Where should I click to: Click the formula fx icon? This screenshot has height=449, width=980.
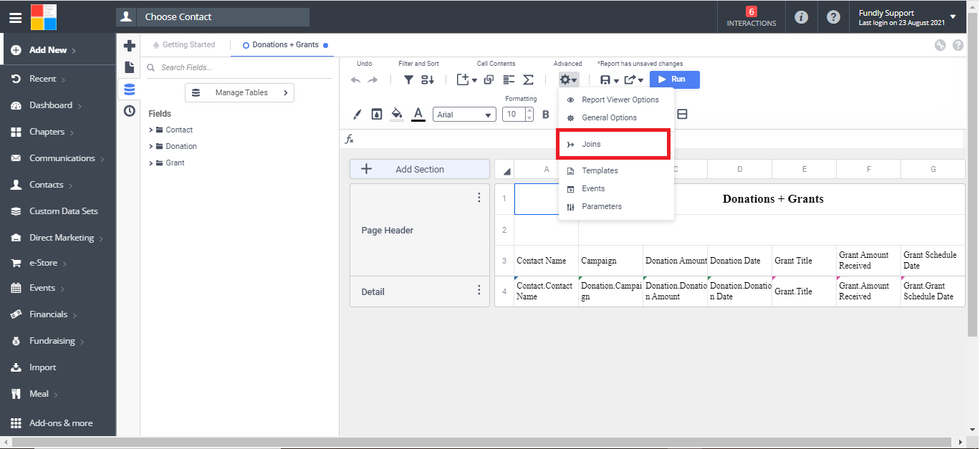[350, 139]
